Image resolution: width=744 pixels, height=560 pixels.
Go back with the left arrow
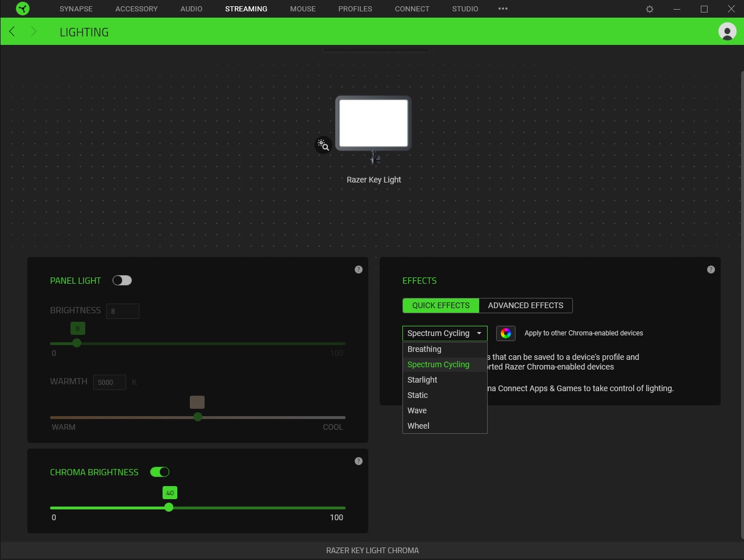pos(12,31)
